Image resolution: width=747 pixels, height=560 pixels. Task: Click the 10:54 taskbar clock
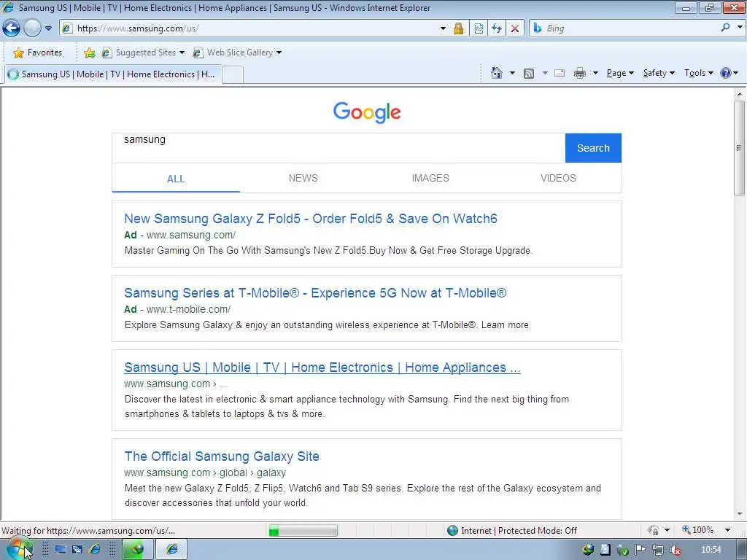tap(711, 550)
